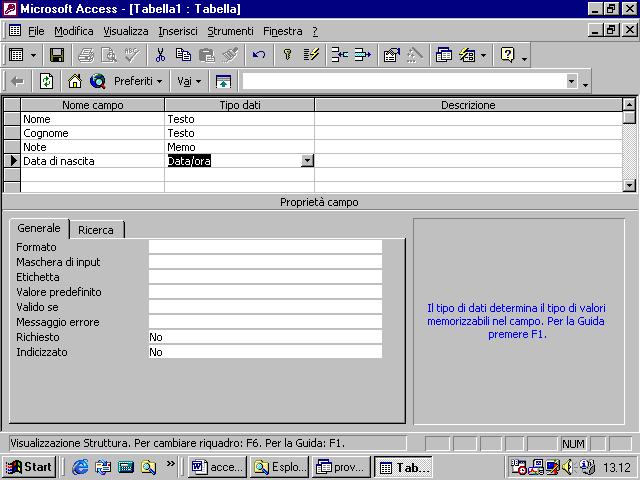
Task: Open Properties icon in toolbar
Action: 392,55
